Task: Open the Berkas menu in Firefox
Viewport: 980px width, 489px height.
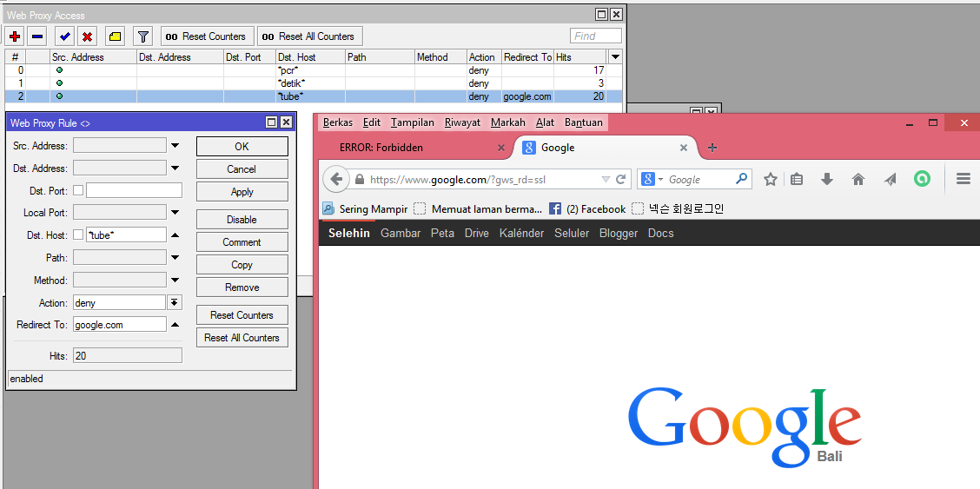Action: click(x=337, y=122)
